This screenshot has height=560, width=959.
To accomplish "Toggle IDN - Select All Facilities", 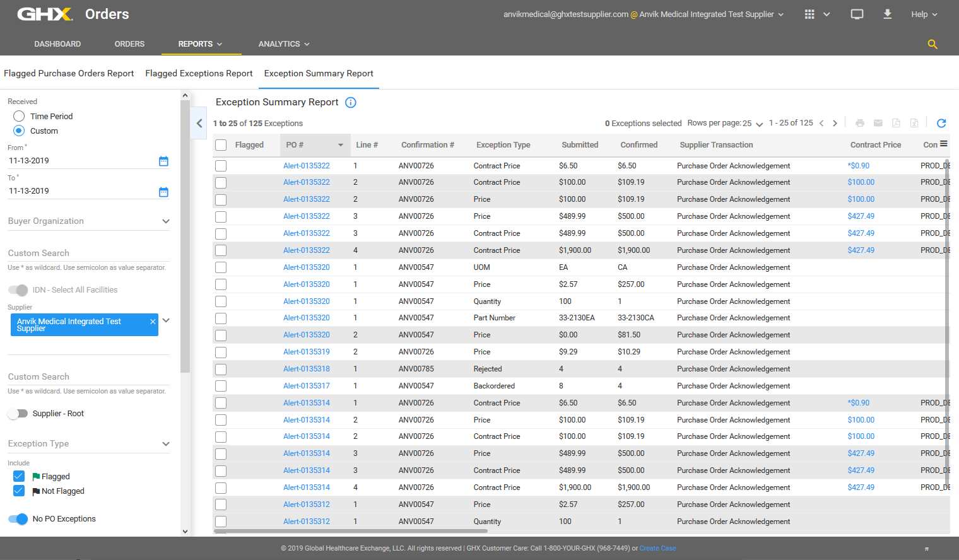I will (18, 290).
